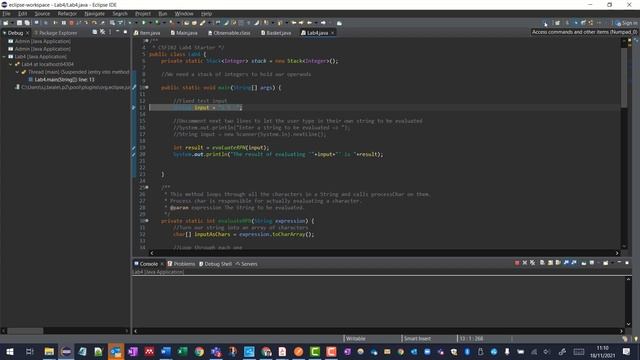The height and width of the screenshot is (360, 640).
Task: Click the Clear Console icon
Action: click(x=542, y=263)
